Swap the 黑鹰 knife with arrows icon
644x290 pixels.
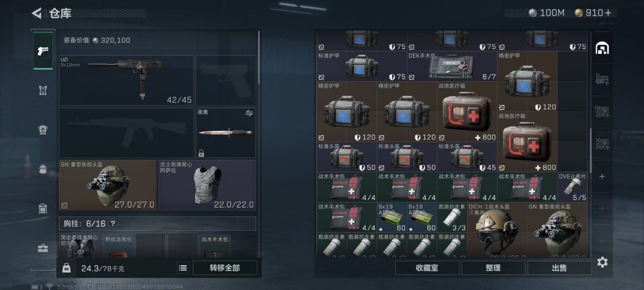point(249,113)
